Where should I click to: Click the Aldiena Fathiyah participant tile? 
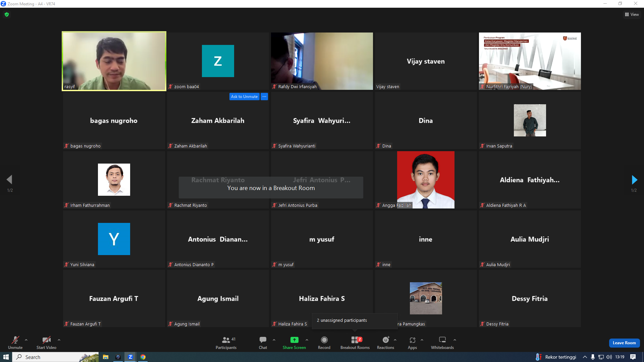point(530,180)
